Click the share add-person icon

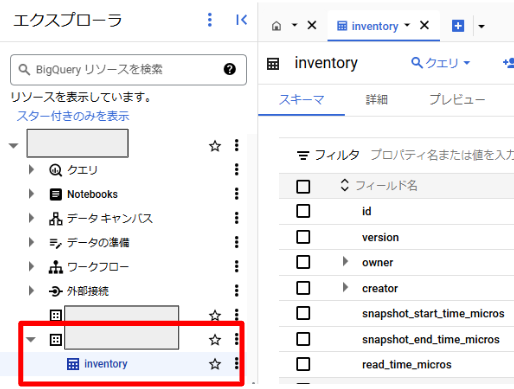[x=509, y=63]
